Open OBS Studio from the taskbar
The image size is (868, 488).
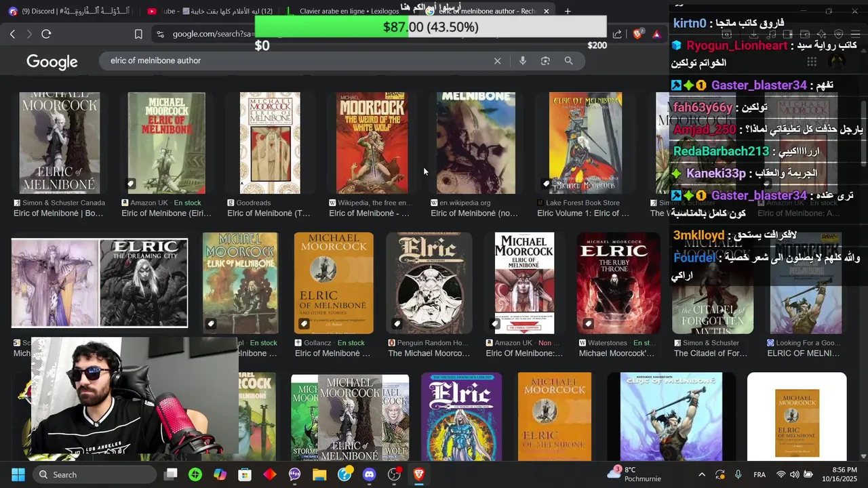click(394, 474)
